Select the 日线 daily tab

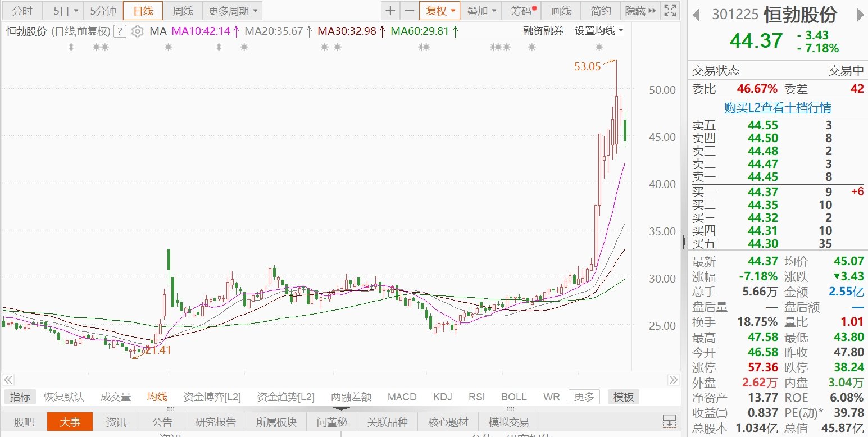(x=143, y=11)
